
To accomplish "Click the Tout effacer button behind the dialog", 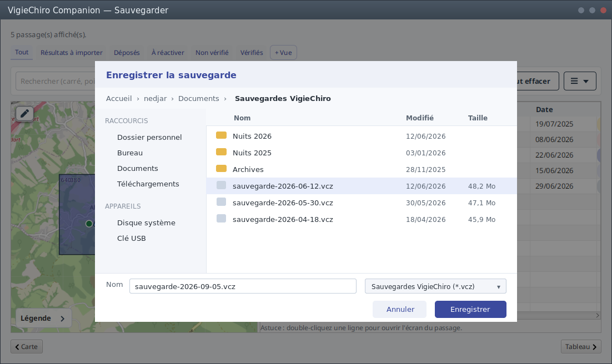I will pos(537,81).
